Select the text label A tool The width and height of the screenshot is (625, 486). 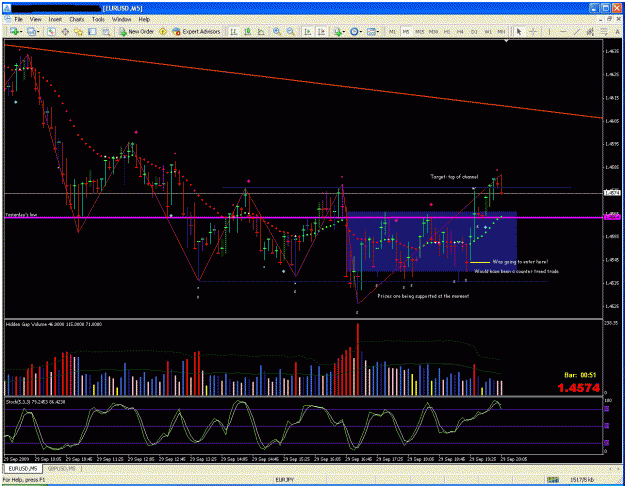[617, 31]
